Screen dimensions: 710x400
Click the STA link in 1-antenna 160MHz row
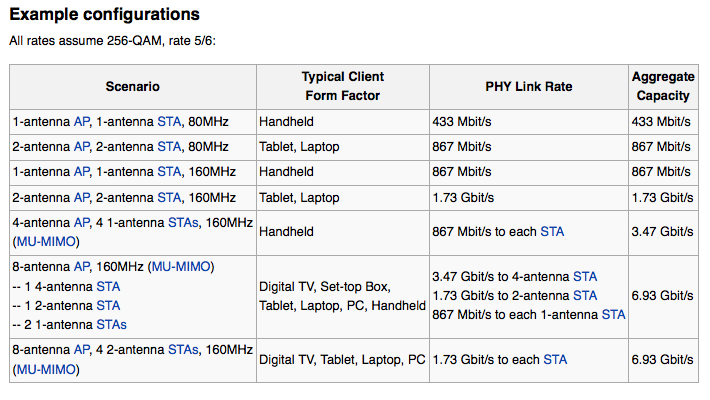169,172
